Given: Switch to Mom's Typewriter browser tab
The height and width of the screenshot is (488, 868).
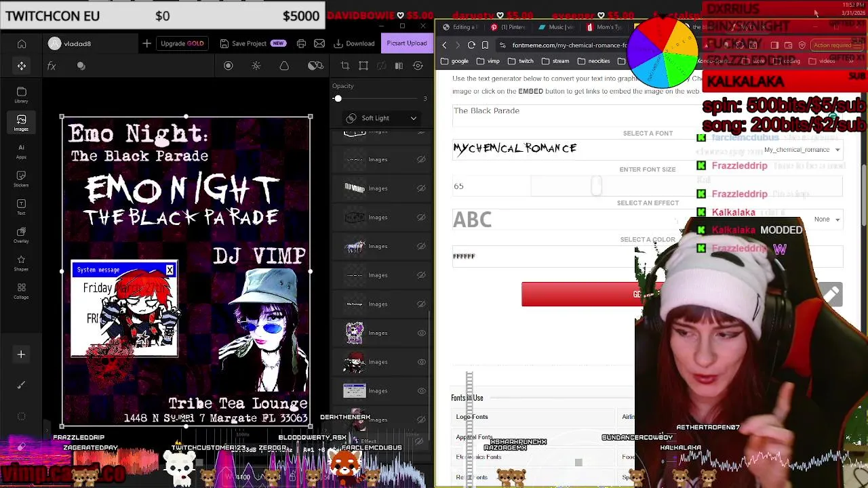Looking at the screenshot, I should coord(605,27).
